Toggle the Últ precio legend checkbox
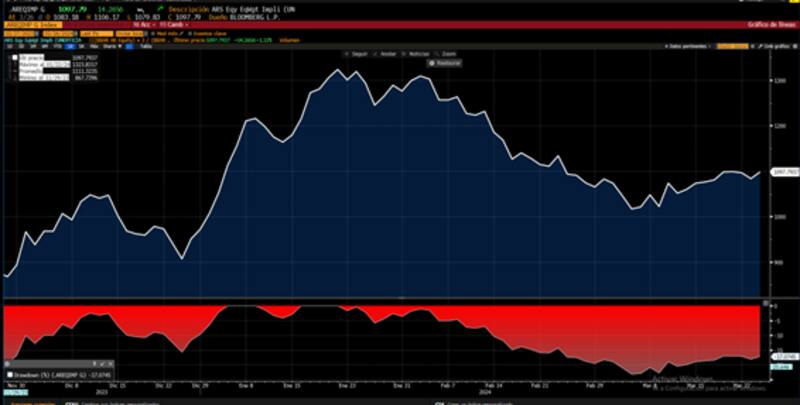Image resolution: width=800 pixels, height=405 pixels. click(x=15, y=59)
